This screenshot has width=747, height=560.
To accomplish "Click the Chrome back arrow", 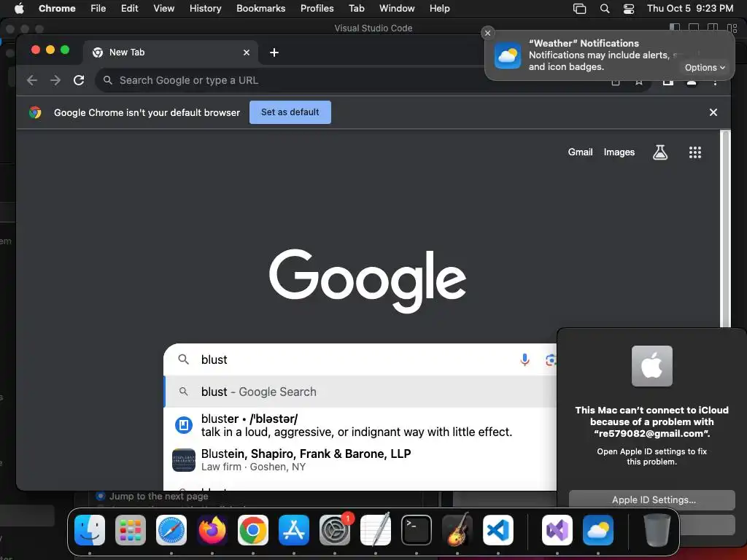I will click(32, 80).
